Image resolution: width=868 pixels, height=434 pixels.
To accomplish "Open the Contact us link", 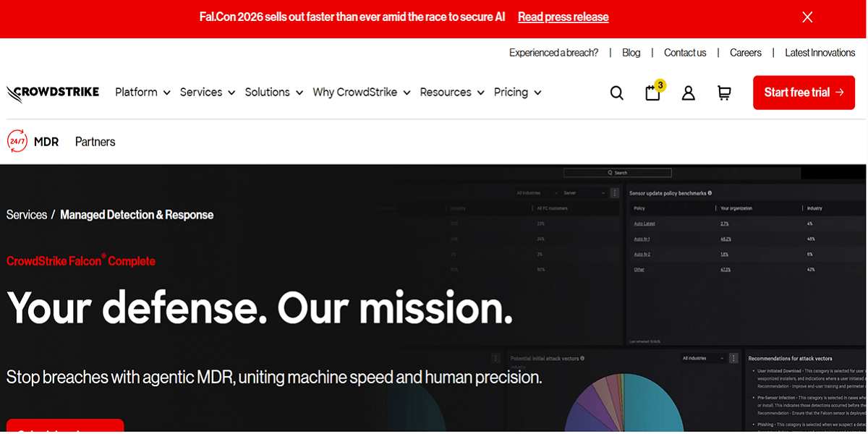I will (x=685, y=53).
